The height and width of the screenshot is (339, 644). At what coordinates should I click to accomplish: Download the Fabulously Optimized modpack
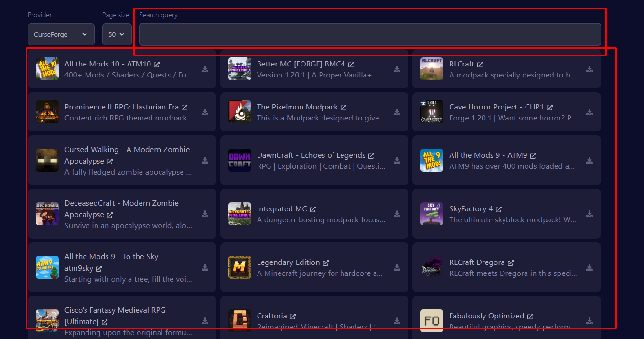click(590, 321)
